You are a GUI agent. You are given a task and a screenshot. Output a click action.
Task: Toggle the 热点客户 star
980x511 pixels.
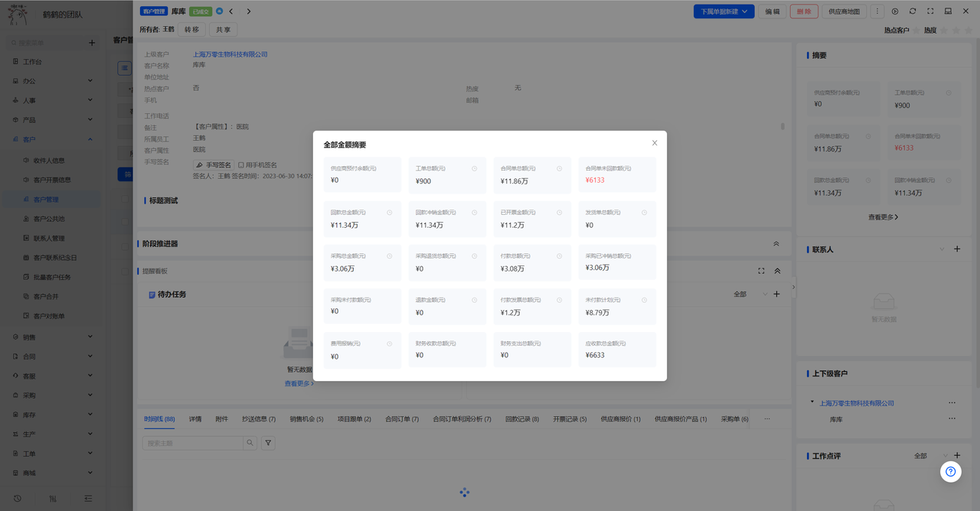tap(916, 30)
